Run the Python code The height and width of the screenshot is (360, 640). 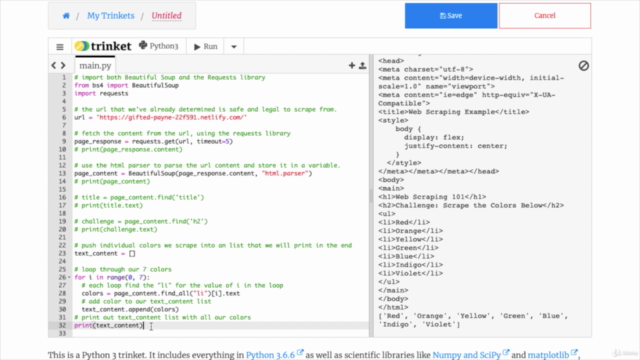pyautogui.click(x=206, y=47)
